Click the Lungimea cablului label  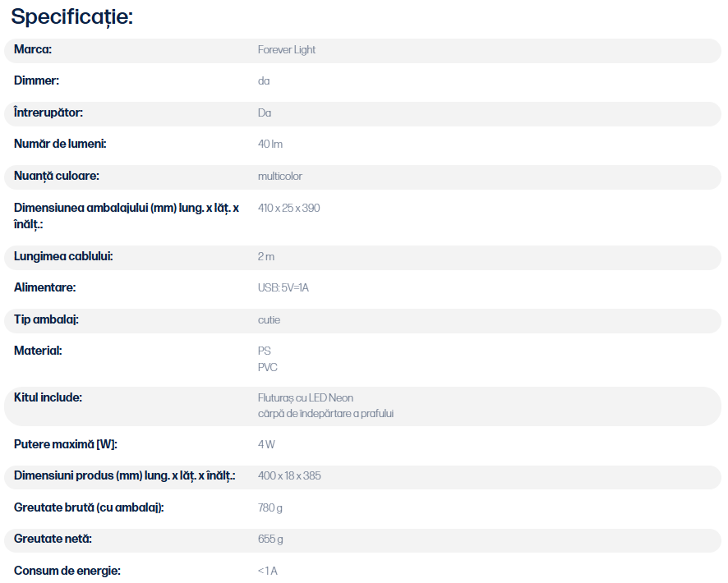pyautogui.click(x=63, y=256)
